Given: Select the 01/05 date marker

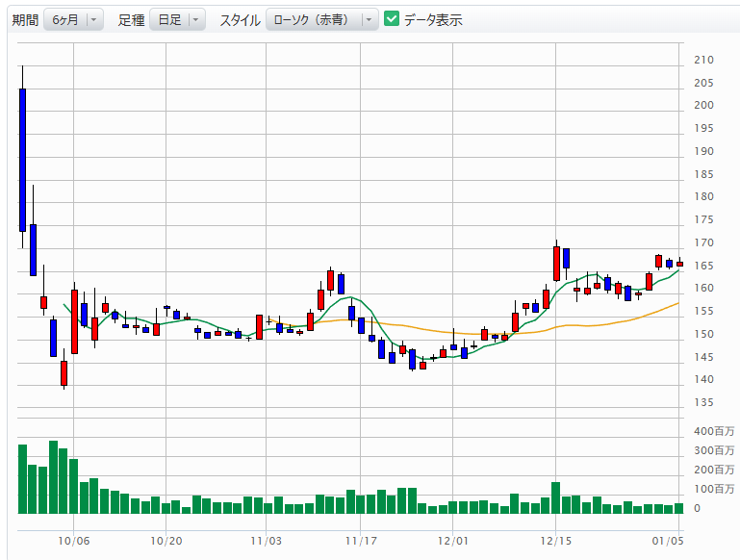Looking at the screenshot, I should click(669, 542).
